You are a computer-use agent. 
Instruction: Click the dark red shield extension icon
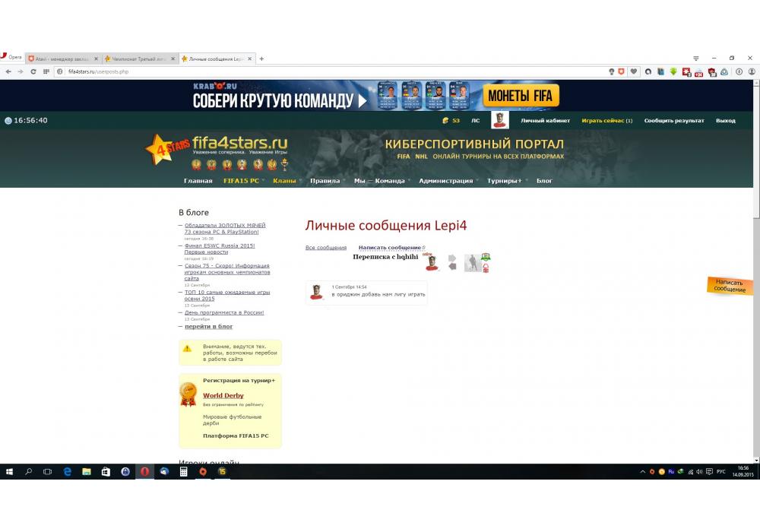click(712, 73)
